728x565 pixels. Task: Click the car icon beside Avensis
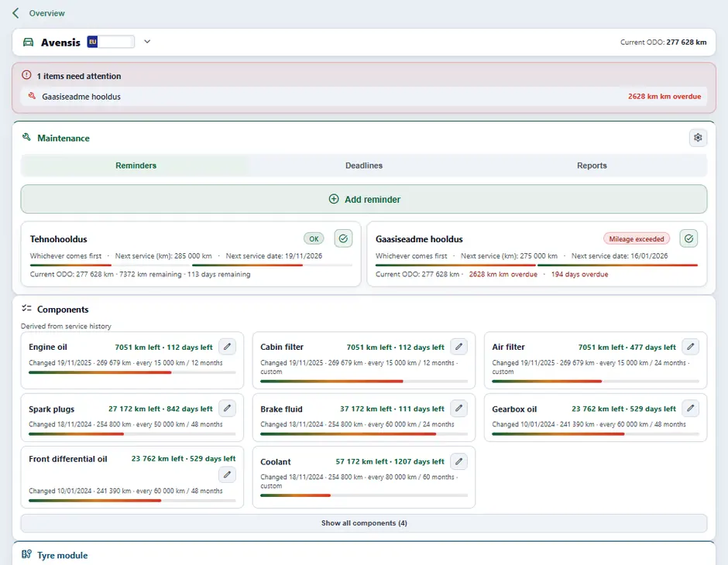[29, 43]
